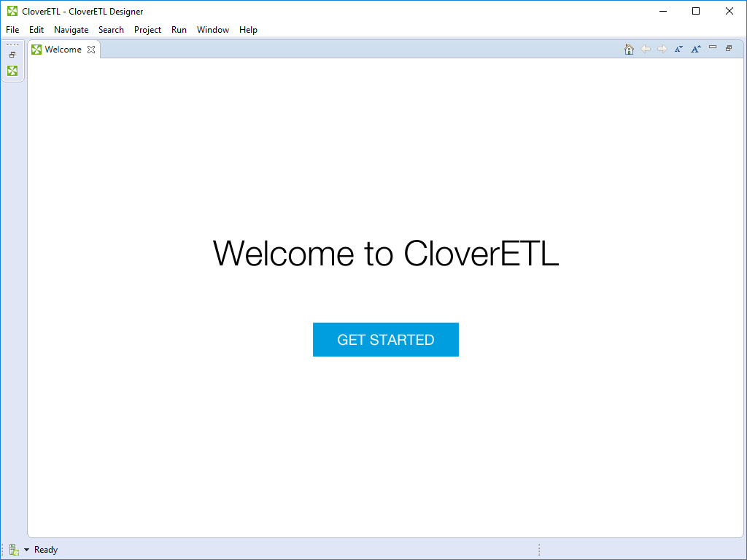This screenshot has height=560, width=747.
Task: Minimize the CloverETL Designer window
Action: (x=662, y=11)
